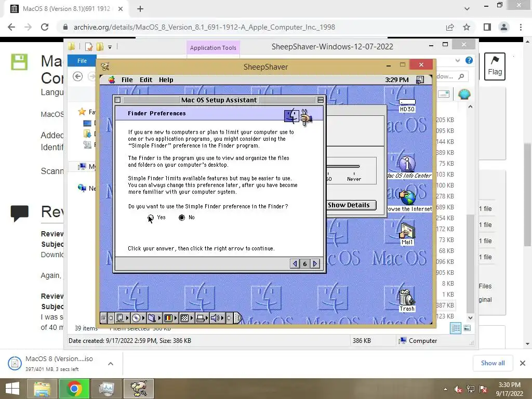Open the Monitor color depth module

click(170, 318)
